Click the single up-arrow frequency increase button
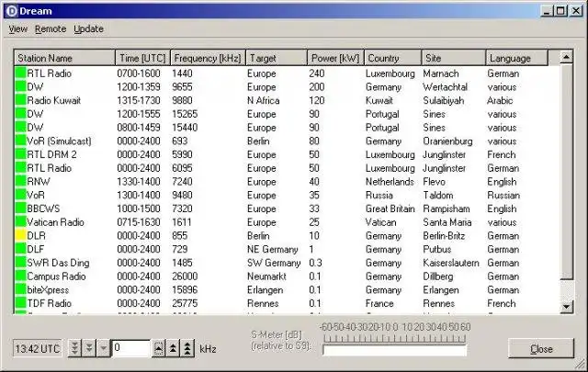 point(159,348)
